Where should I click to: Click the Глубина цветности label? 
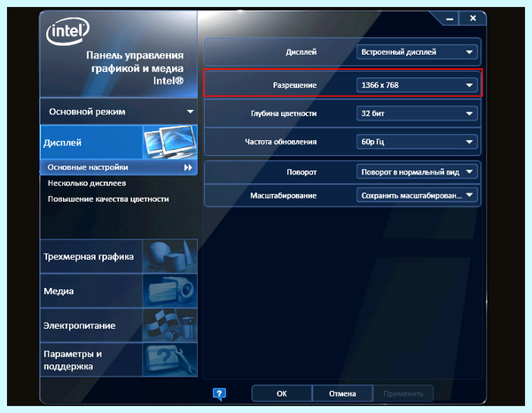pyautogui.click(x=284, y=113)
